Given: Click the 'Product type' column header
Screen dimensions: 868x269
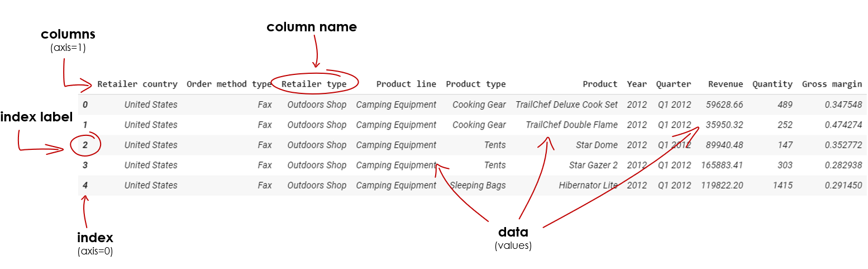Looking at the screenshot, I should point(475,84).
